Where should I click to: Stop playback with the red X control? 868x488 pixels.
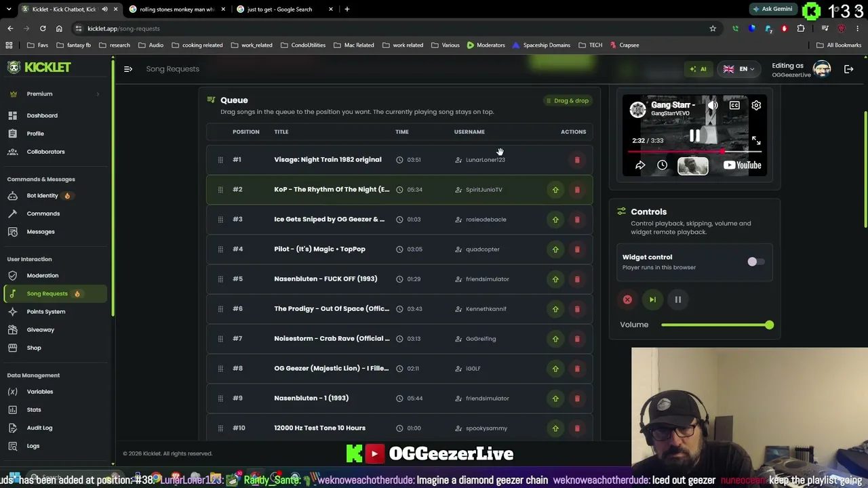coord(627,300)
